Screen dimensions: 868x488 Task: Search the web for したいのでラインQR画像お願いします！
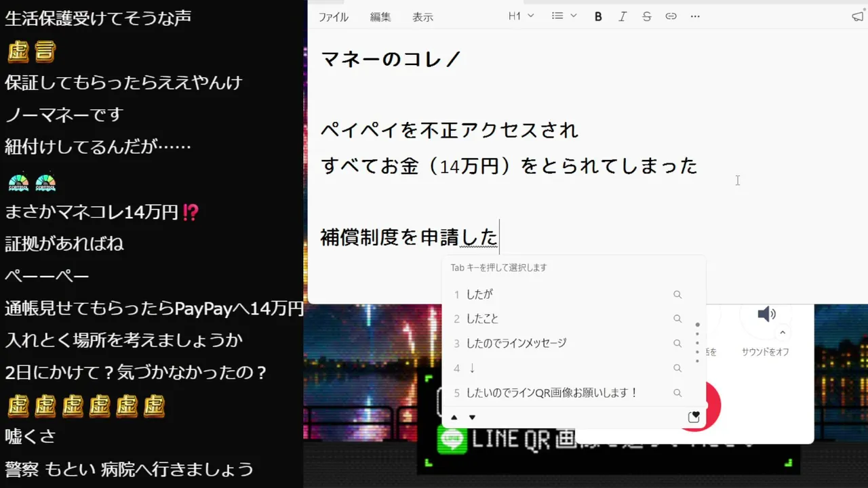pyautogui.click(x=677, y=392)
